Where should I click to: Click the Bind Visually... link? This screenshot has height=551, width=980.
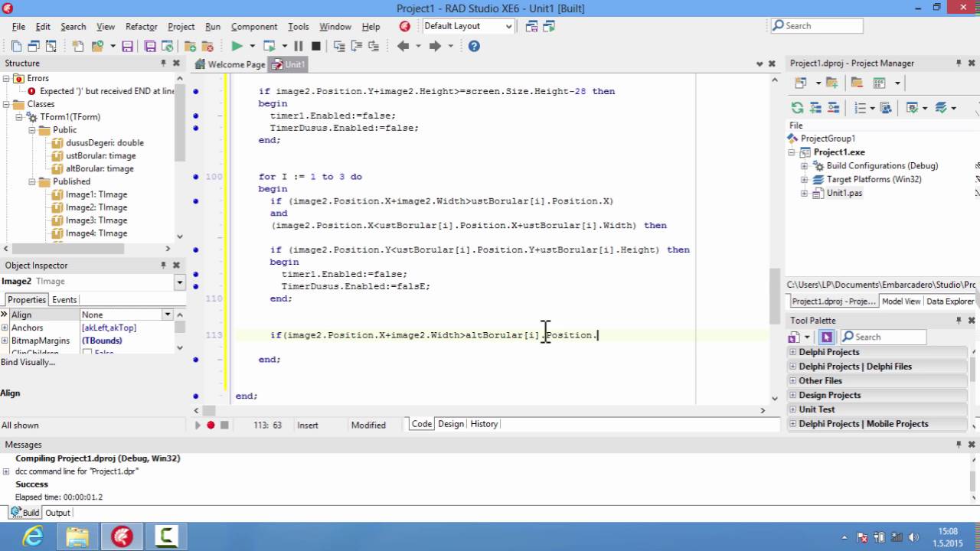pos(28,362)
